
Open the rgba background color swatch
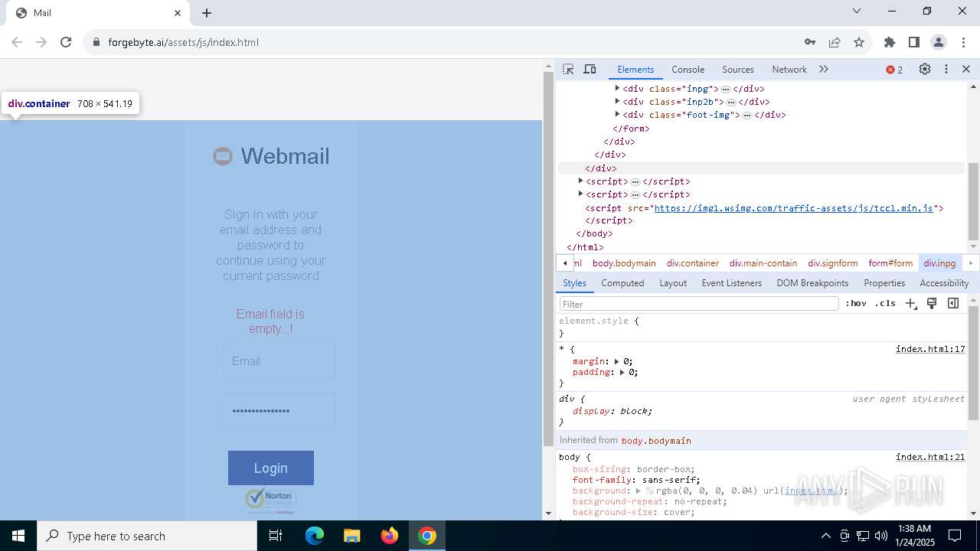tap(650, 491)
